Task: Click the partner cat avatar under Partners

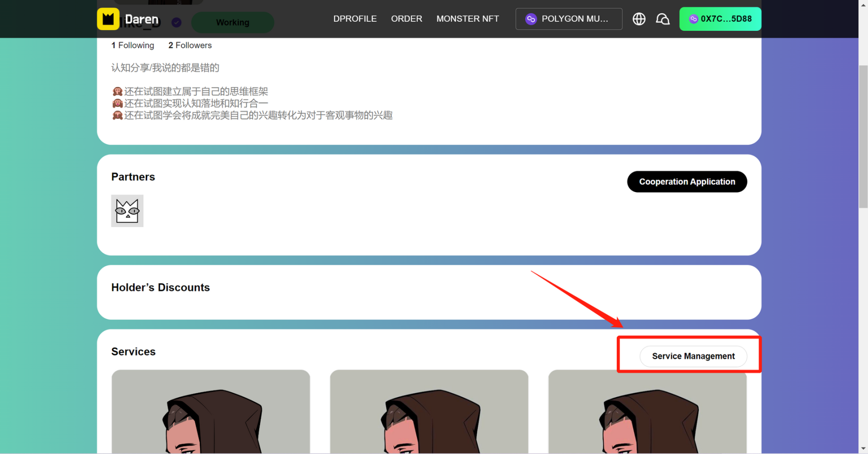Action: (127, 211)
